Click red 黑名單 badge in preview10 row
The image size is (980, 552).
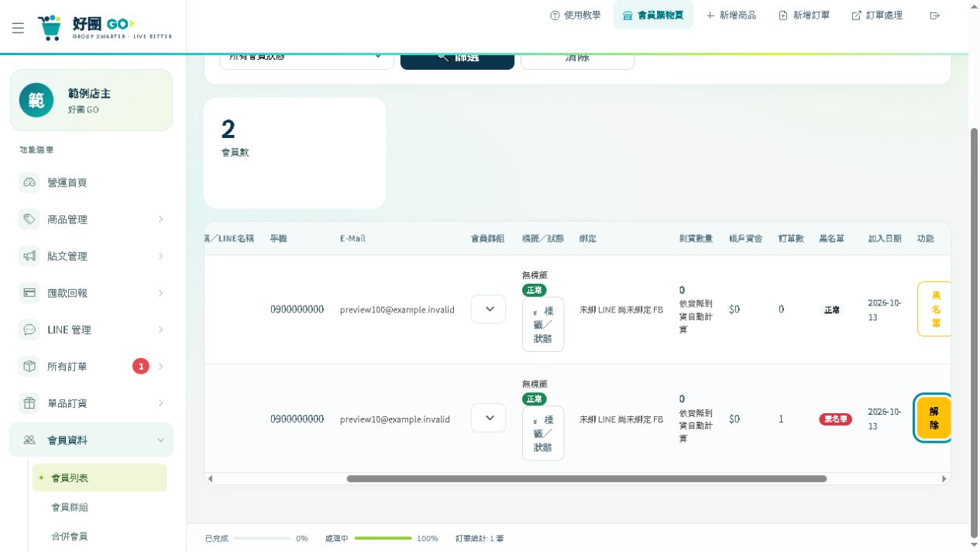pyautogui.click(x=835, y=419)
